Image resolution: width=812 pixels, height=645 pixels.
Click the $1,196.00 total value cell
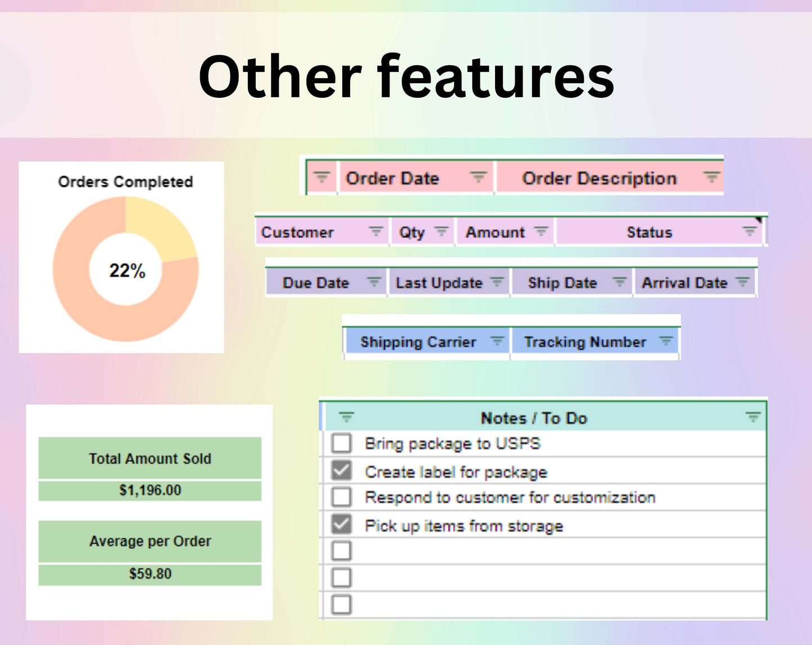150,490
